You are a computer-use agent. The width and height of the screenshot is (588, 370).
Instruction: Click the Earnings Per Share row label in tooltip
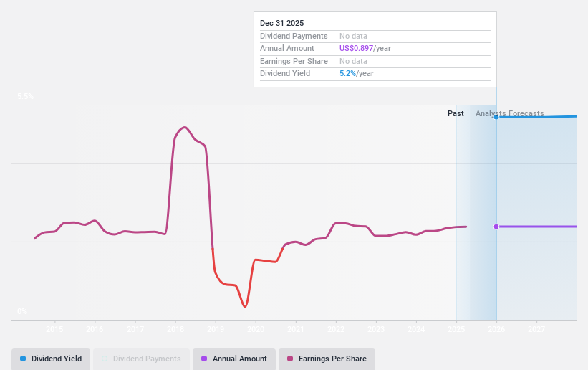(x=294, y=61)
